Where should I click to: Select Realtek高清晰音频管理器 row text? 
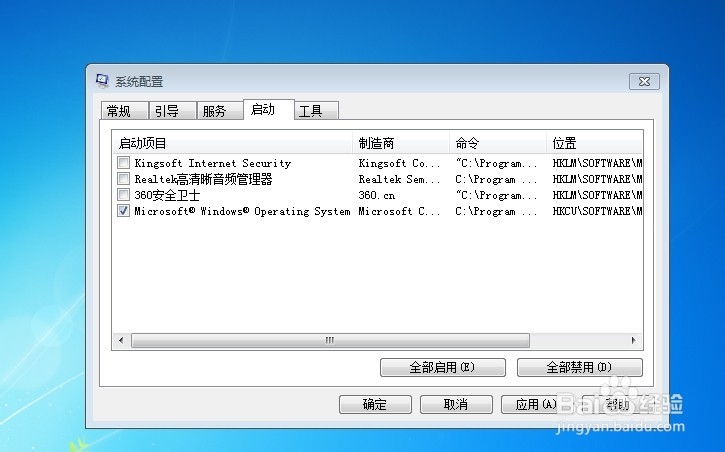(203, 179)
